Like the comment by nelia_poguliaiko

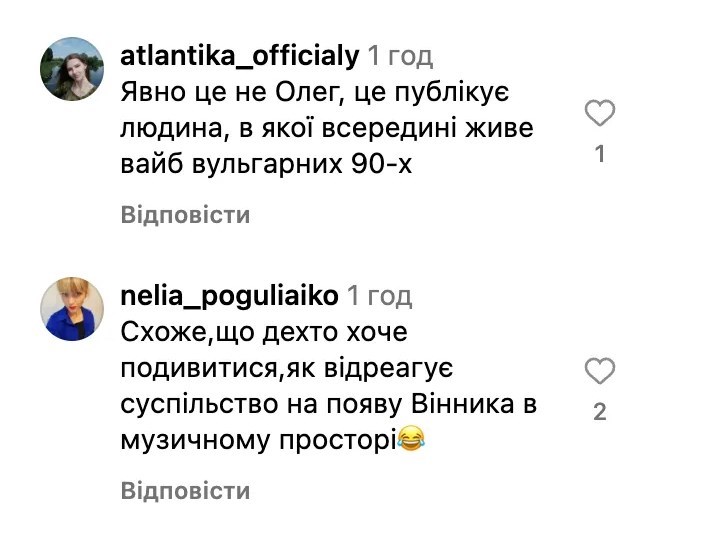coord(600,370)
